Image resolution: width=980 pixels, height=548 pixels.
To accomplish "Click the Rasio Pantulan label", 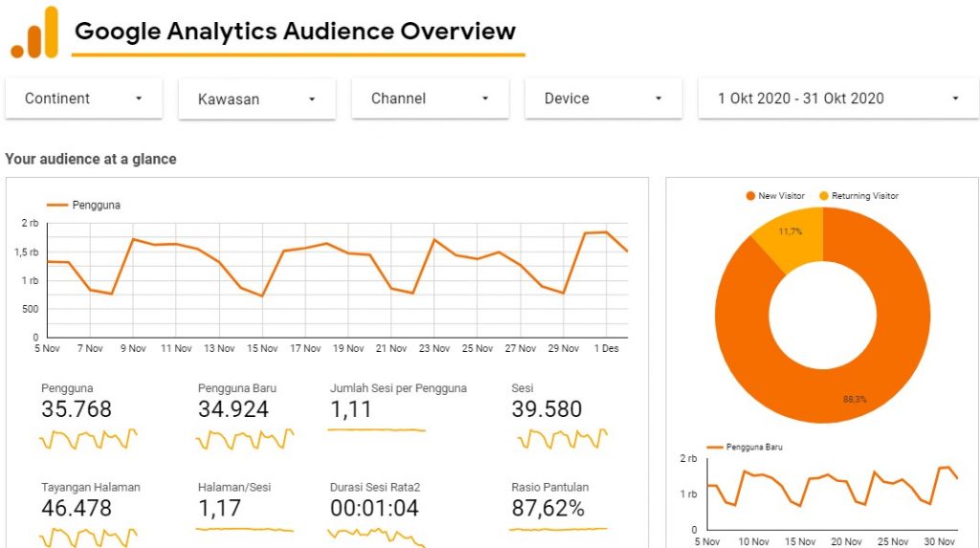I will 550,487.
